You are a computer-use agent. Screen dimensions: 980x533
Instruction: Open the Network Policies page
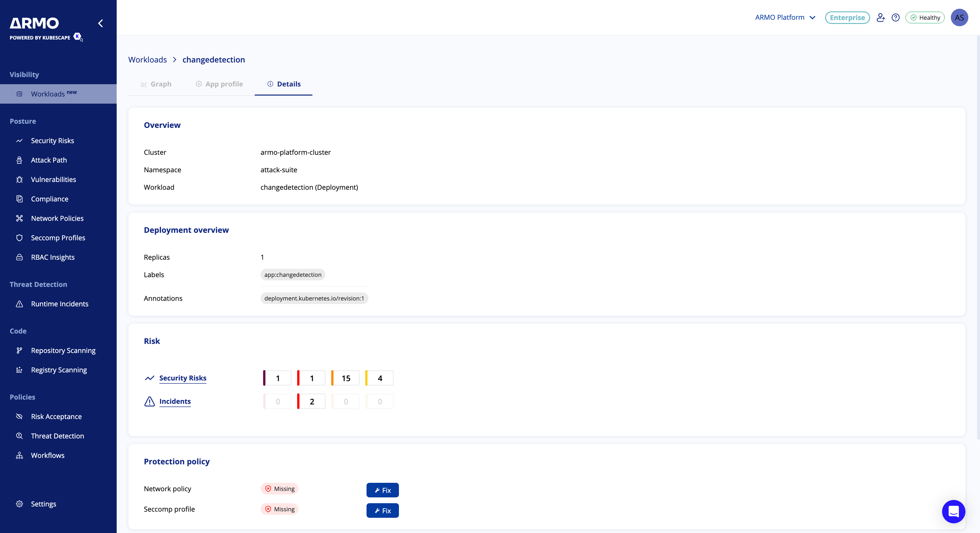[x=57, y=218]
